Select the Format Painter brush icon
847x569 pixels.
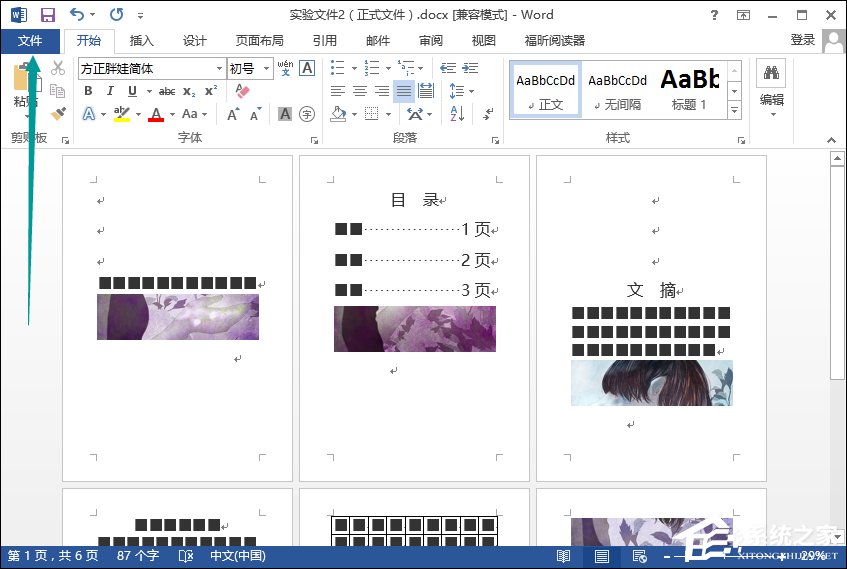click(x=58, y=114)
